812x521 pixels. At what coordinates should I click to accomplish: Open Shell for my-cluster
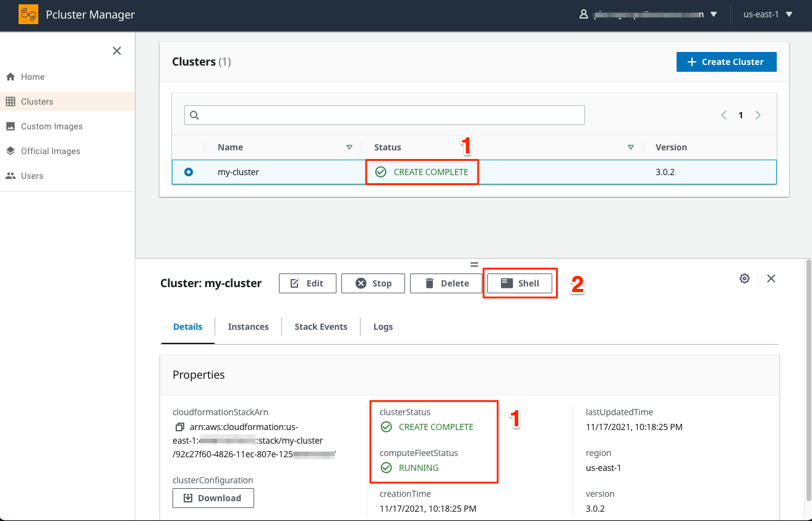(519, 283)
